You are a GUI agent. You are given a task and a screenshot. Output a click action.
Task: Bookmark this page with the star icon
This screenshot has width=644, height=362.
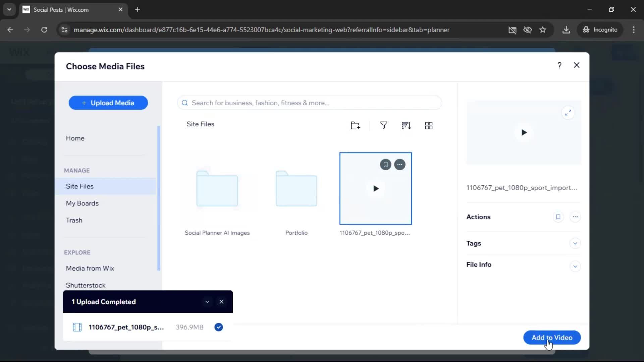click(543, 30)
